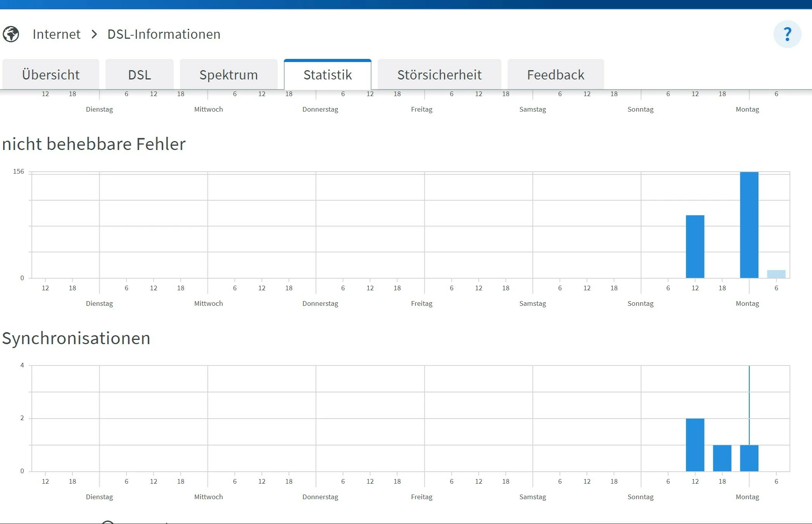Click tallest bar in nicht behebbare Fehler chart
812x524 pixels.
(x=749, y=225)
